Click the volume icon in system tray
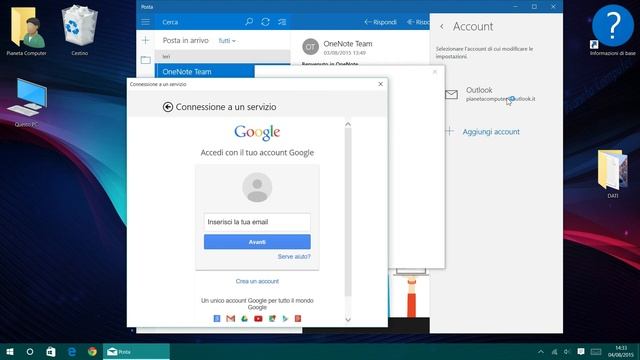640x360 pixels. pyautogui.click(x=567, y=351)
